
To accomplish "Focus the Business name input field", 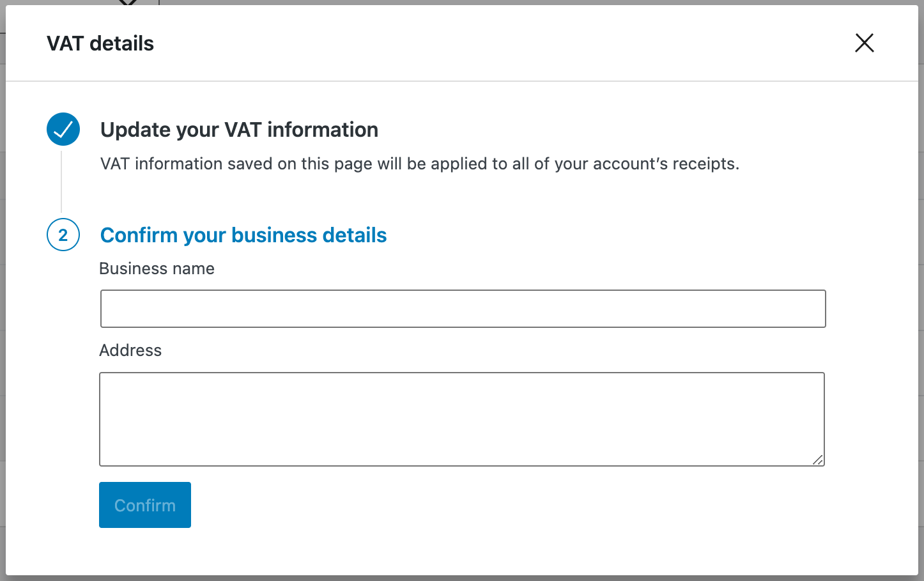I will [x=463, y=309].
